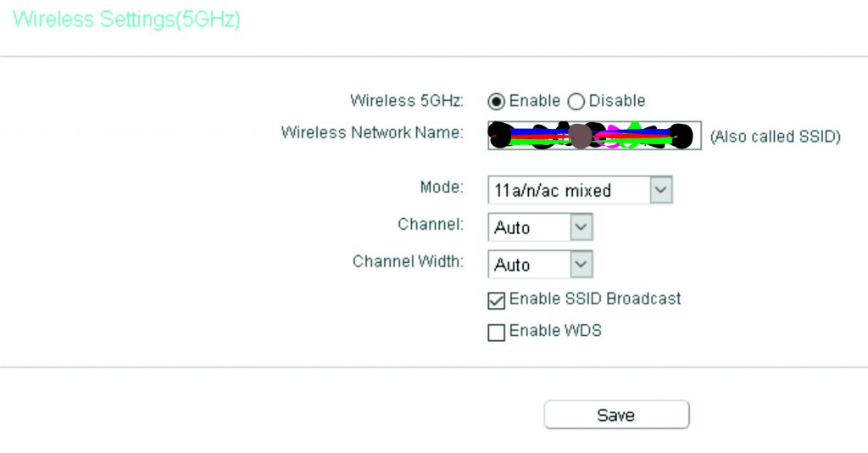Screen dimensions: 868x453
Task: Uncheck the Enable SSID Broadcast checkbox
Action: (496, 300)
